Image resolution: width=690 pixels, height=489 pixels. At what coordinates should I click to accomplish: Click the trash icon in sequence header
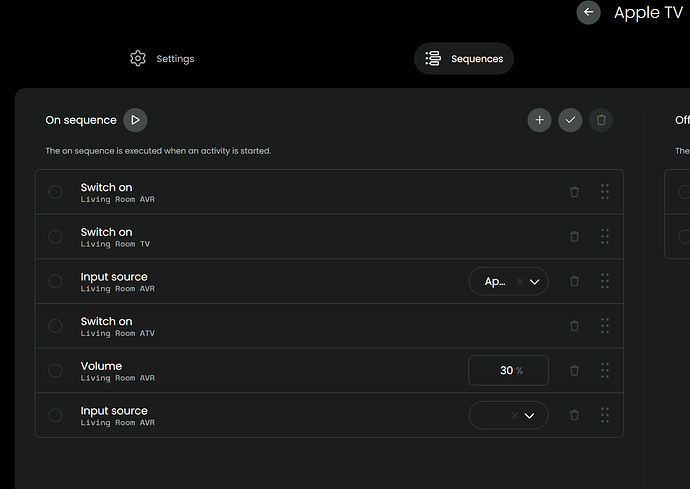click(x=601, y=120)
